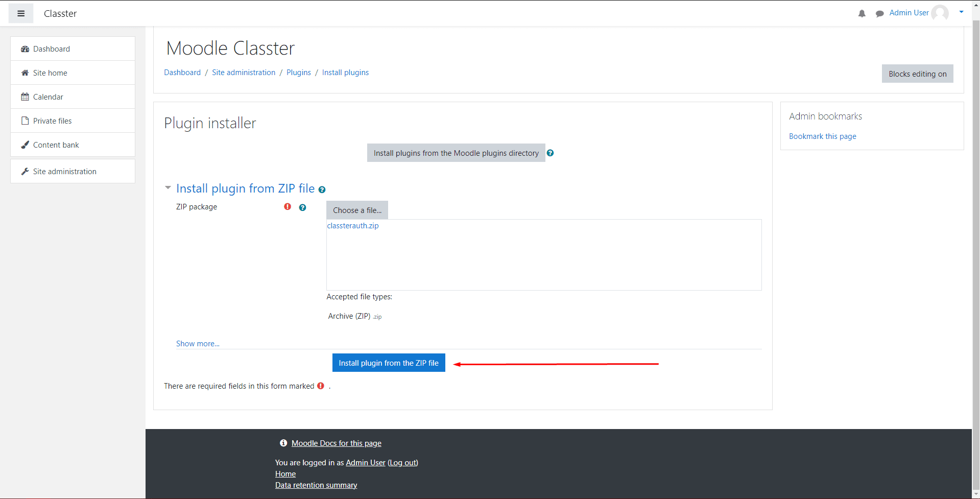Click the Site administration breadcrumb link
Viewport: 980px width, 499px height.
point(244,73)
